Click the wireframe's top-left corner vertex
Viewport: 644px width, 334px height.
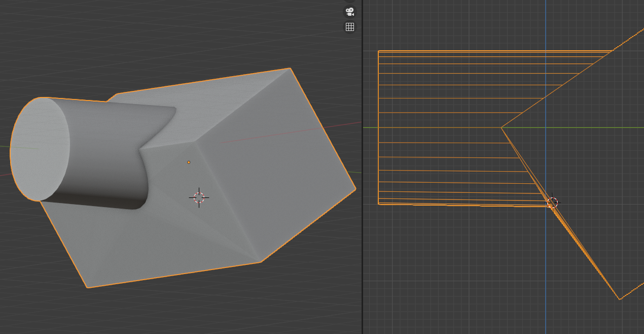379,51
